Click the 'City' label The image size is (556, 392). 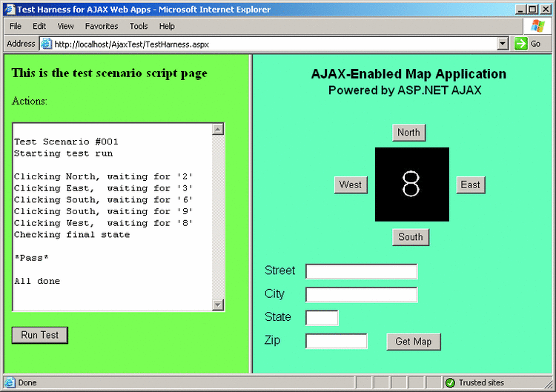click(x=274, y=294)
